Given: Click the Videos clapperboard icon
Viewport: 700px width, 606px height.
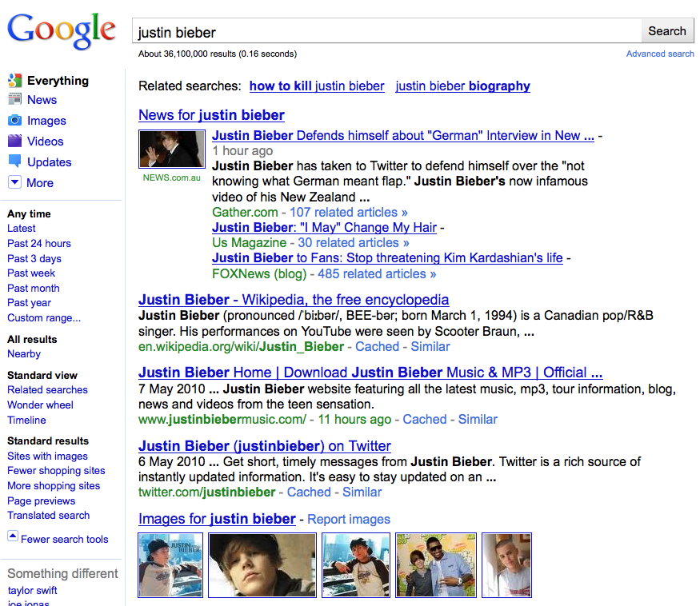Looking at the screenshot, I should 14,141.
